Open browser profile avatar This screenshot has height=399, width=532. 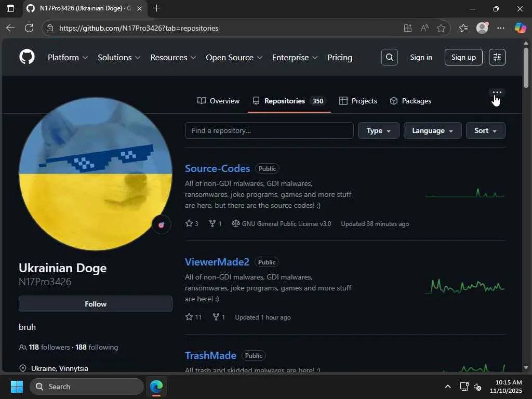[482, 28]
